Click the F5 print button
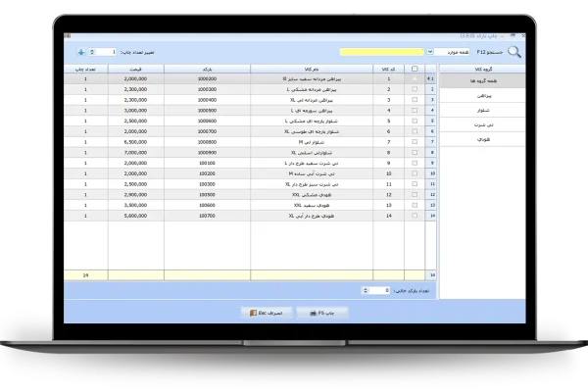Screen dimensions: 588x392 [322, 313]
